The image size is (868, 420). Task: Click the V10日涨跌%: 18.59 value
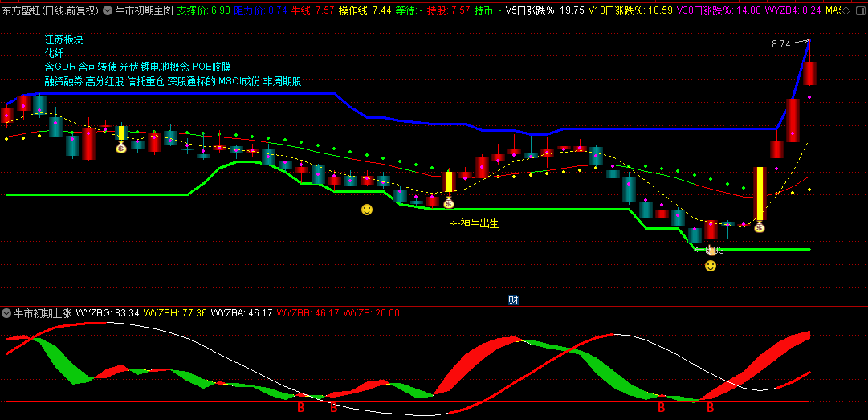[x=630, y=10]
